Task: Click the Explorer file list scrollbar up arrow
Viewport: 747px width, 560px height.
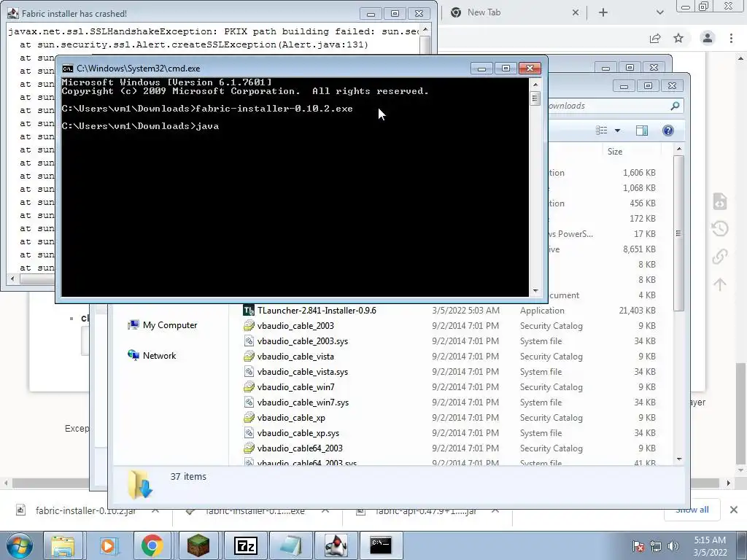Action: click(x=679, y=149)
